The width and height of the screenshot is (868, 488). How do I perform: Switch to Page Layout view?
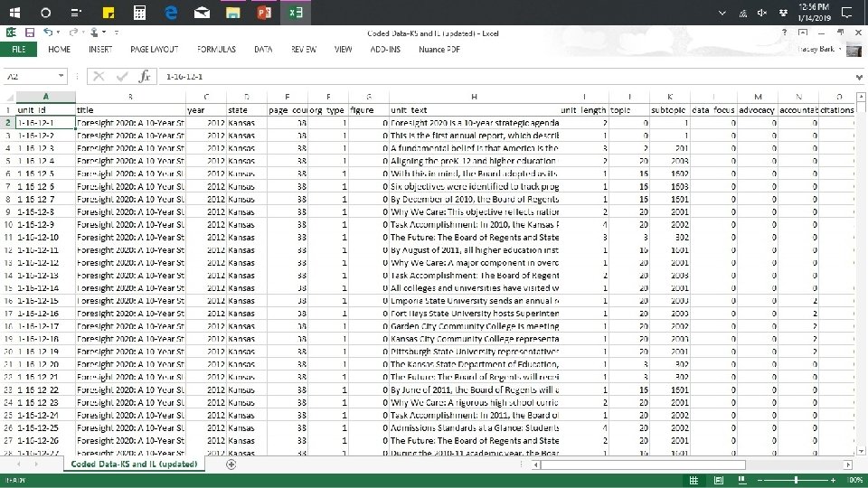[719, 480]
